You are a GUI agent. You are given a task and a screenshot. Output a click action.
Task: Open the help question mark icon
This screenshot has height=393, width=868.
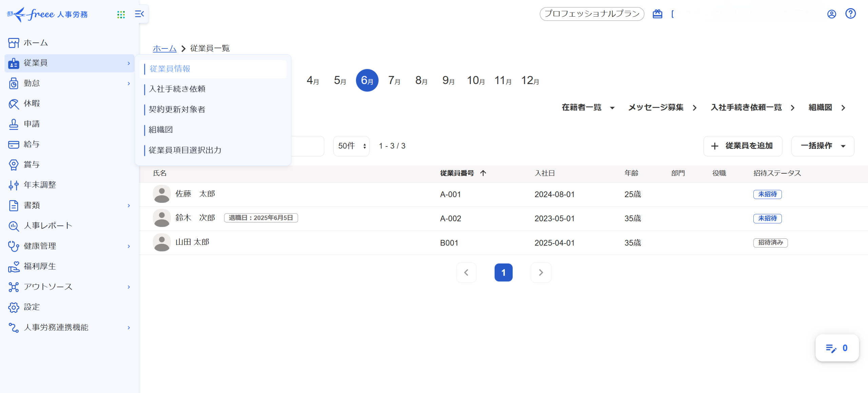850,14
